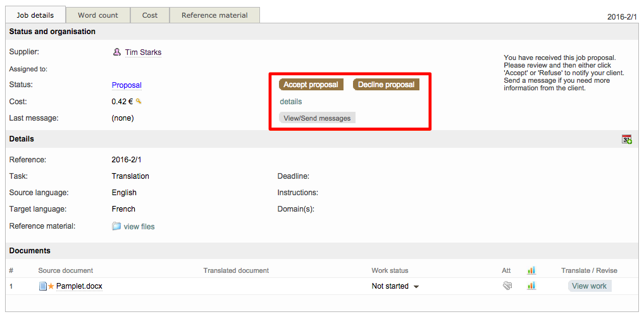This screenshot has width=644, height=319.
Task: Click the key icon next to 0.42 € cost
Action: [139, 101]
